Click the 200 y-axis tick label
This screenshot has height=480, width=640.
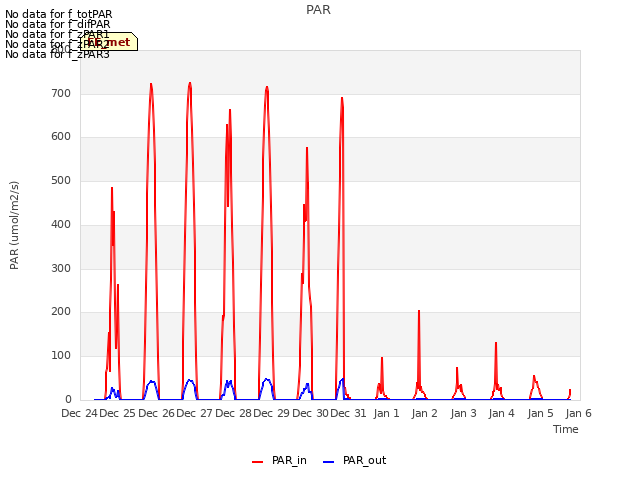click(x=61, y=312)
